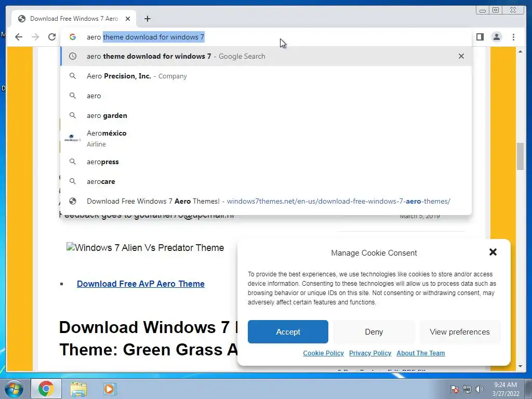
Task: Click the clock history icon beside the first suggestion
Action: click(x=73, y=56)
